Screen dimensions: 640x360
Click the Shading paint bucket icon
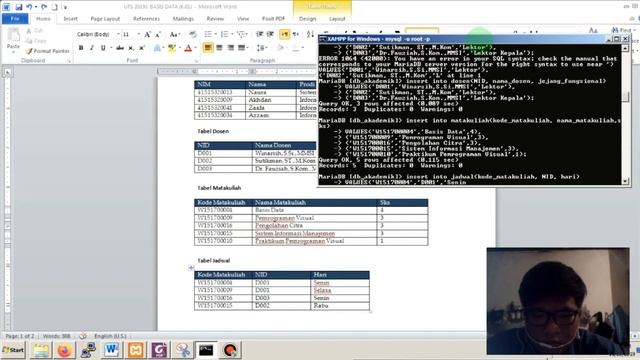point(280,48)
